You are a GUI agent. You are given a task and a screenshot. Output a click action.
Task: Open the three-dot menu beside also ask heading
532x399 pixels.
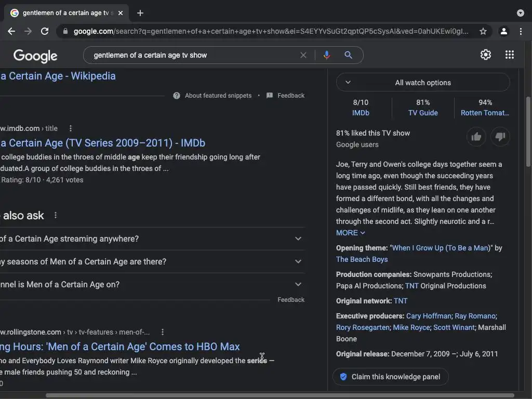pos(56,216)
